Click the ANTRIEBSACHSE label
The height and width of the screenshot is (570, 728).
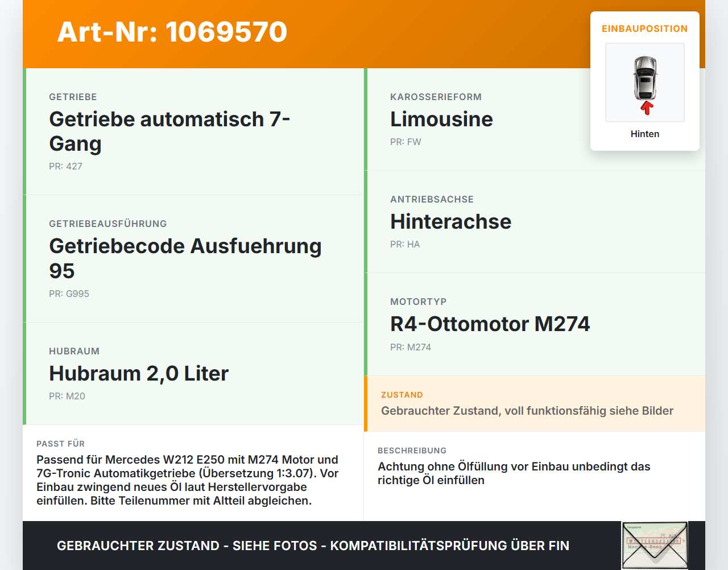[x=432, y=199]
